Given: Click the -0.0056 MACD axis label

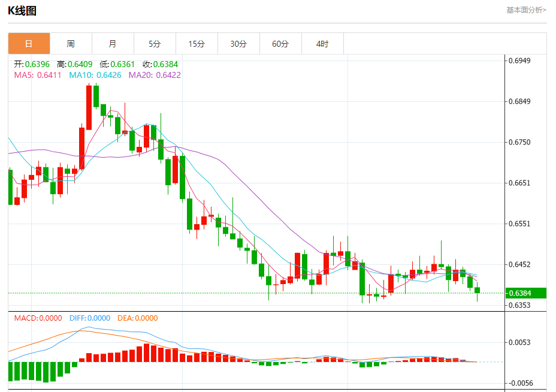Looking at the screenshot, I should click(x=519, y=383).
